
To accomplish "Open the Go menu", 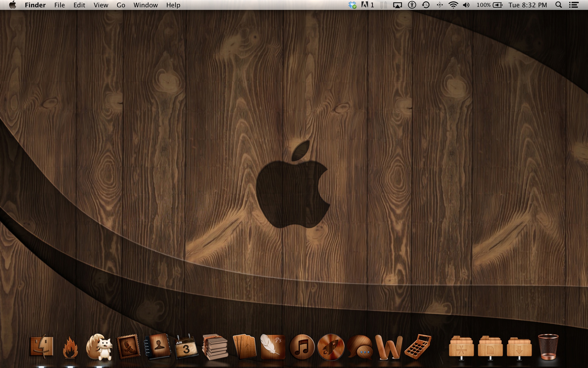I will click(121, 5).
